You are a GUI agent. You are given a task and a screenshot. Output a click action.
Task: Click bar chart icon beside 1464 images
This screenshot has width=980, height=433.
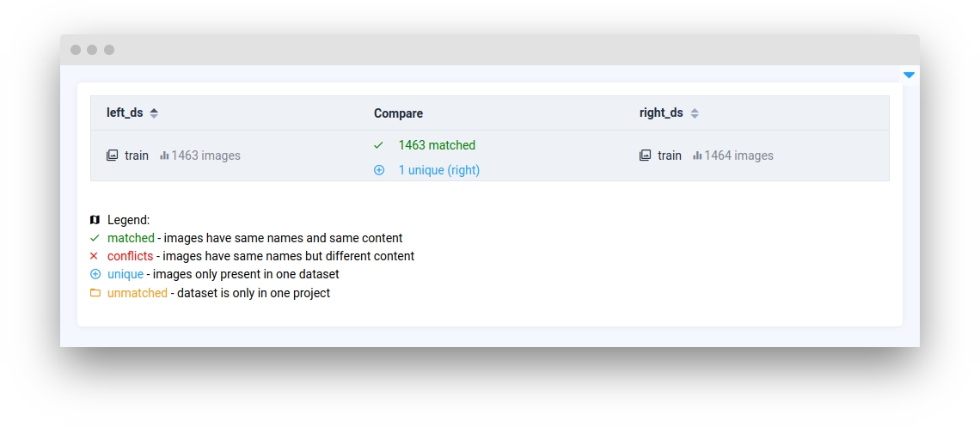click(x=697, y=156)
